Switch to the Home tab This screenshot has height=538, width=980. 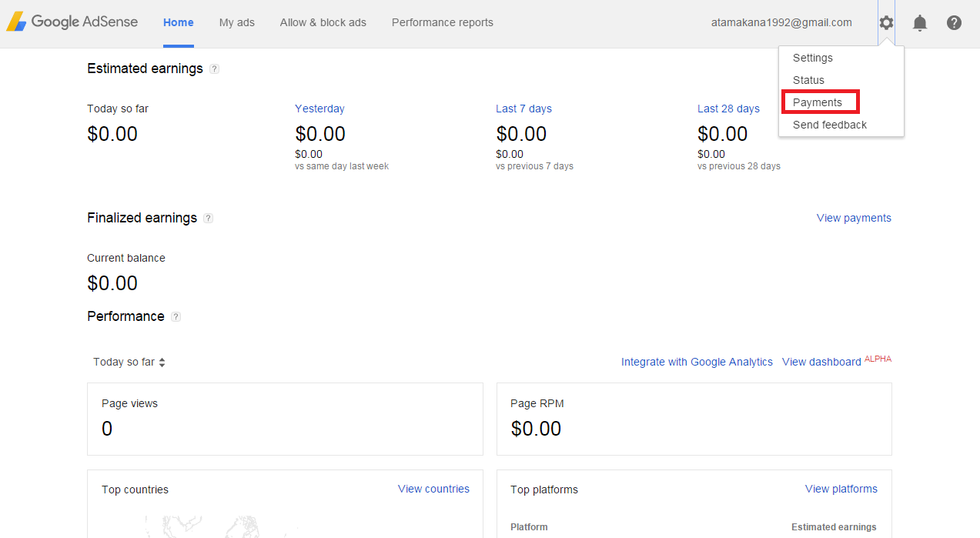(179, 22)
